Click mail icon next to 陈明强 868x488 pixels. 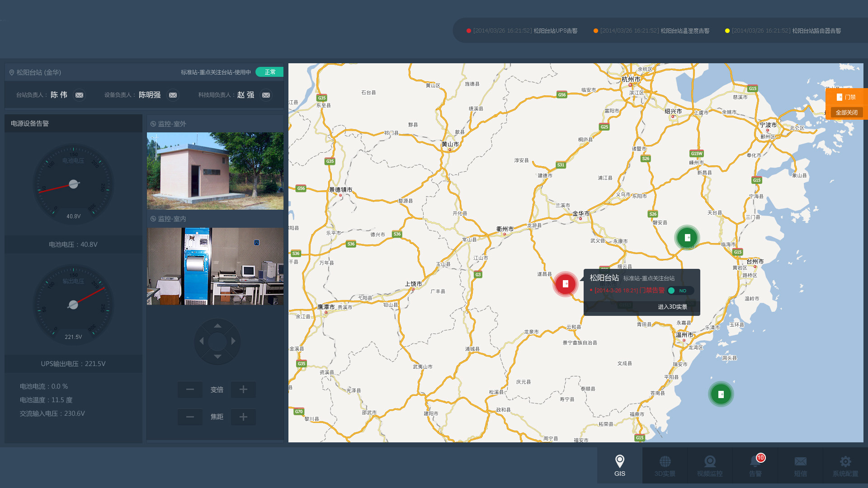[x=173, y=95]
